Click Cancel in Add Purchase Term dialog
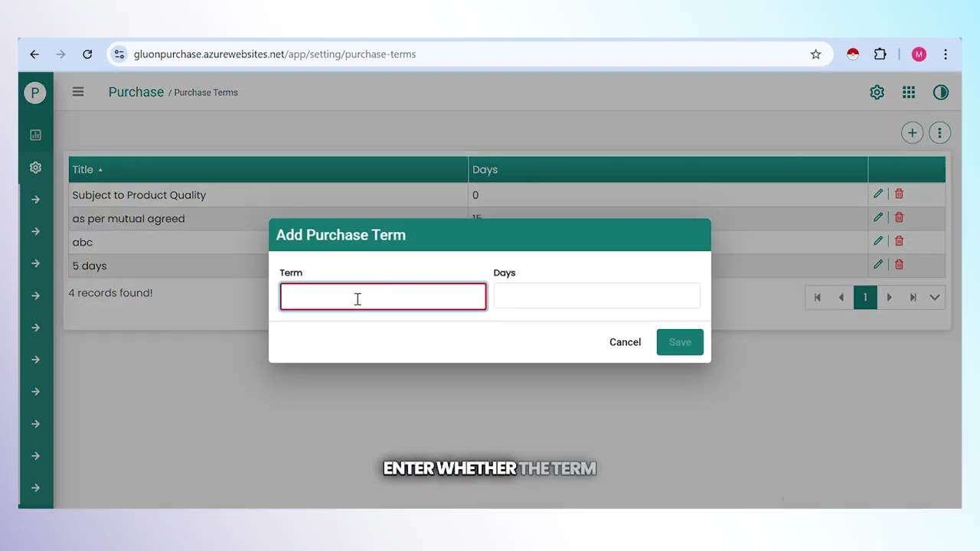The image size is (980, 551). click(625, 342)
